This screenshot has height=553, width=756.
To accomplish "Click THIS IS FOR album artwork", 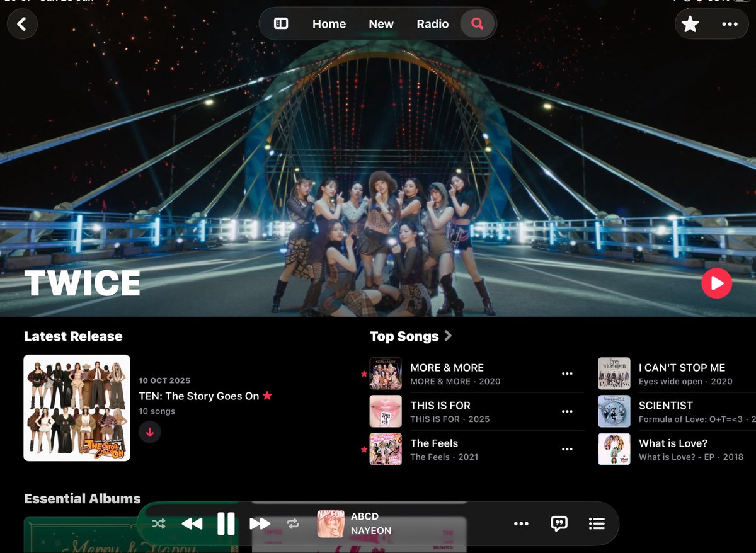I will tap(386, 411).
